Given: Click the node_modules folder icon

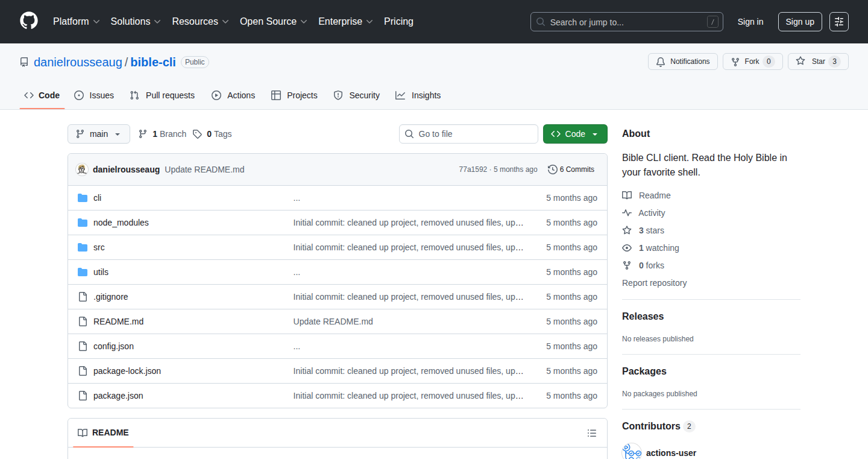Looking at the screenshot, I should click(x=83, y=223).
